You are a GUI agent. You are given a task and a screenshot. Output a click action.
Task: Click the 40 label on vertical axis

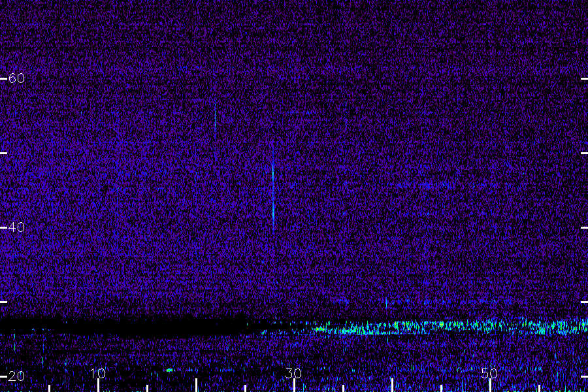[16, 227]
